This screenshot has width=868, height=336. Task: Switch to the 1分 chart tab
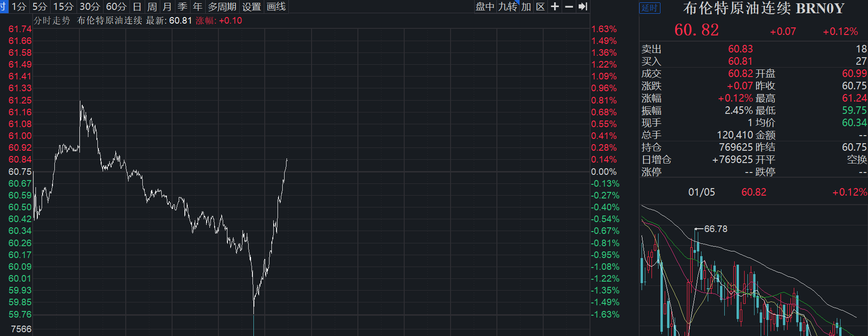pyautogui.click(x=19, y=7)
